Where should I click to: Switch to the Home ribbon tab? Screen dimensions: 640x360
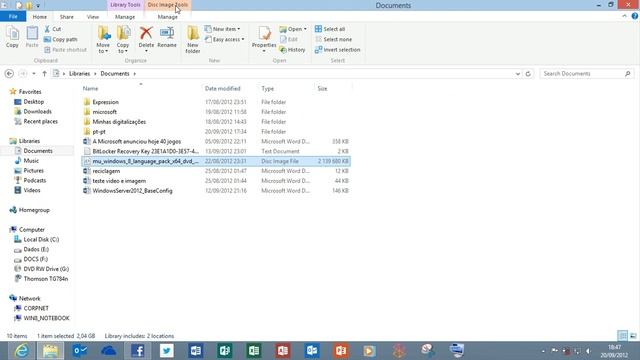click(40, 17)
